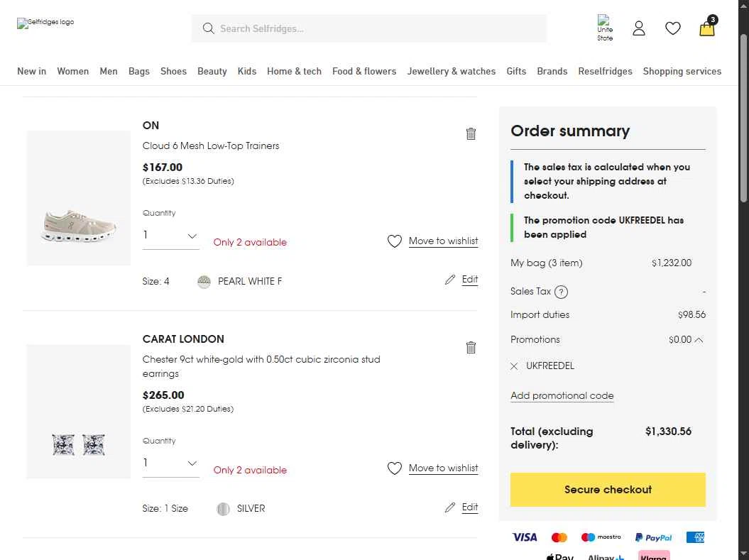Screen dimensions: 749x560
Task: Open the New in menu
Action: point(31,71)
